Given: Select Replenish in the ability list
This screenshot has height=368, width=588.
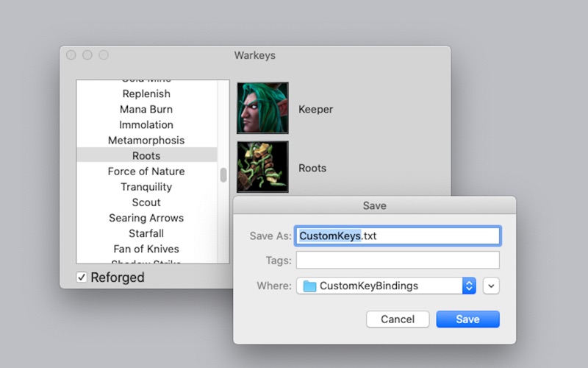Looking at the screenshot, I should point(146,93).
